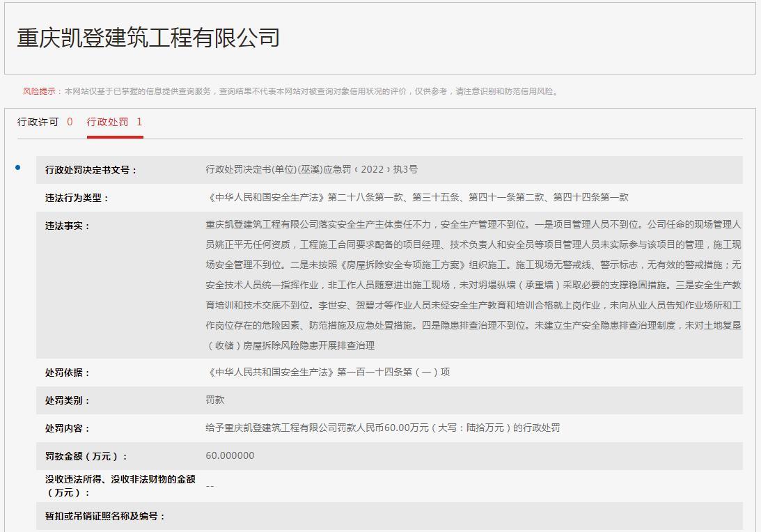Click the red 风险提示 label
The width and height of the screenshot is (761, 532).
39,91
